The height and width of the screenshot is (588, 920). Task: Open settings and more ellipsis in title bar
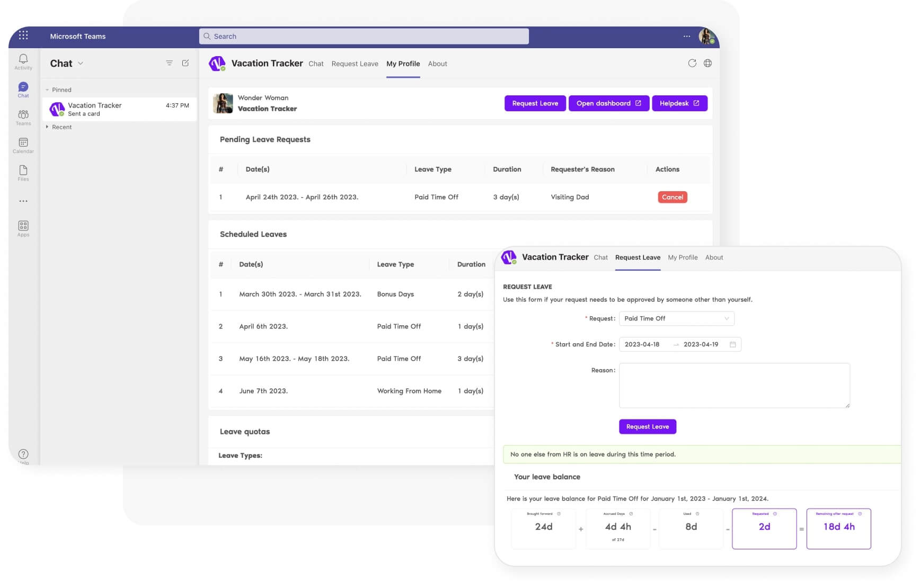click(x=687, y=37)
